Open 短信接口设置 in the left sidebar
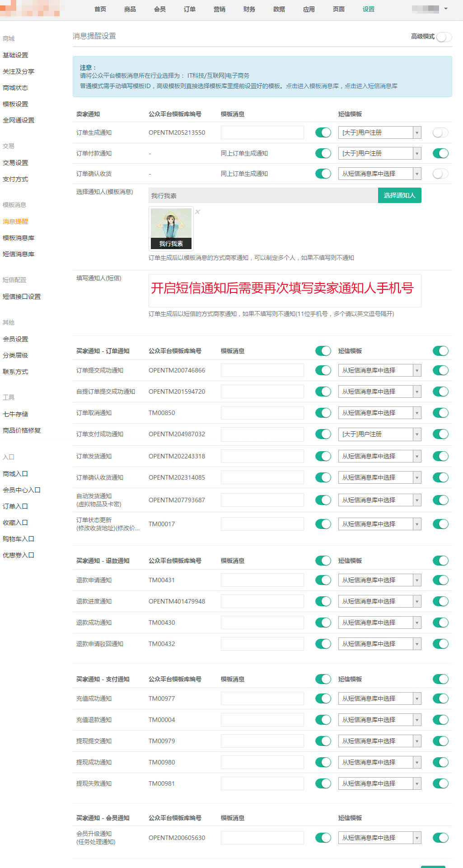 point(22,297)
